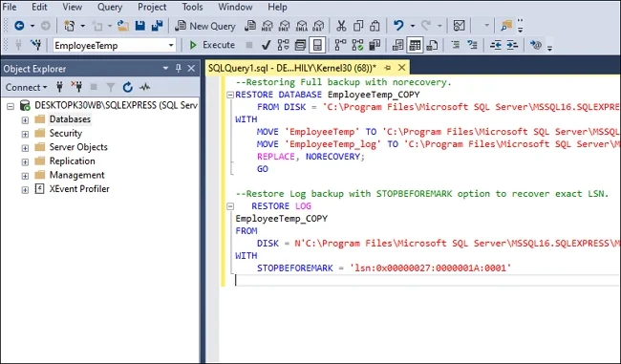Click the Open File folder icon
The width and height of the screenshot is (621, 364).
[123, 26]
